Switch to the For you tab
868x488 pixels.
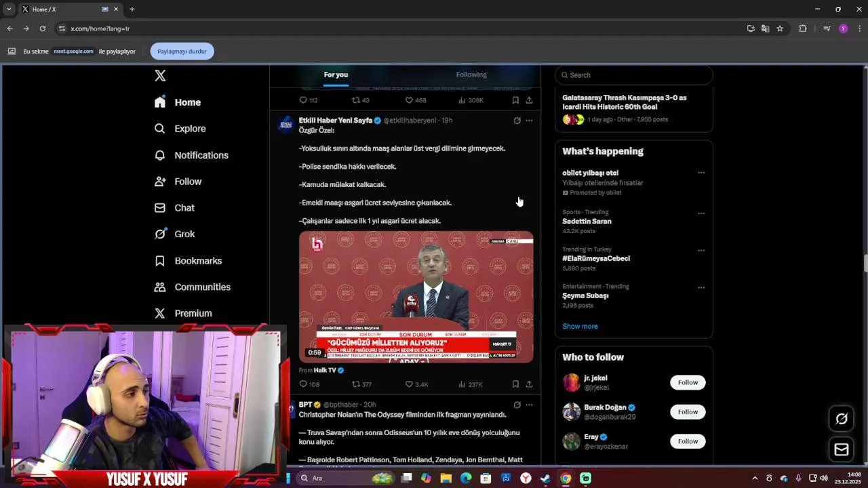[x=336, y=75]
